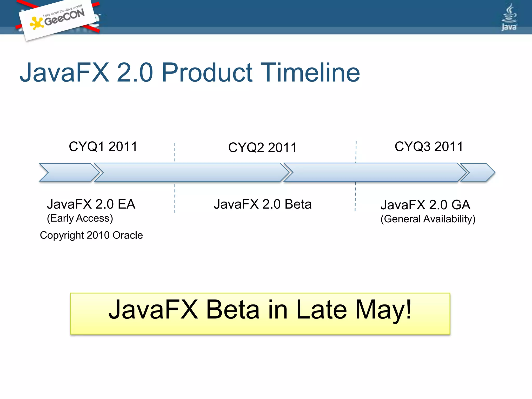Image resolution: width=532 pixels, height=399 pixels.
Task: Select the CYQ2 2011 label
Action: (x=262, y=148)
